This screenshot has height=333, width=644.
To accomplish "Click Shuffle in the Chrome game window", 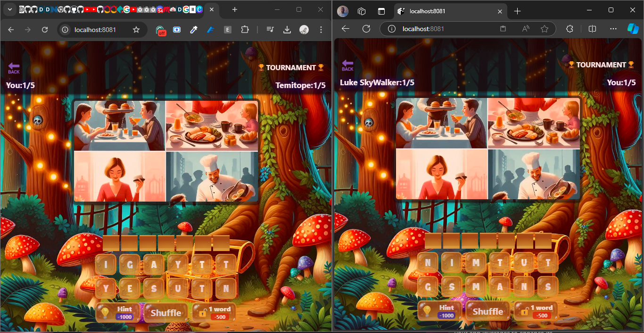I will pos(166,313).
